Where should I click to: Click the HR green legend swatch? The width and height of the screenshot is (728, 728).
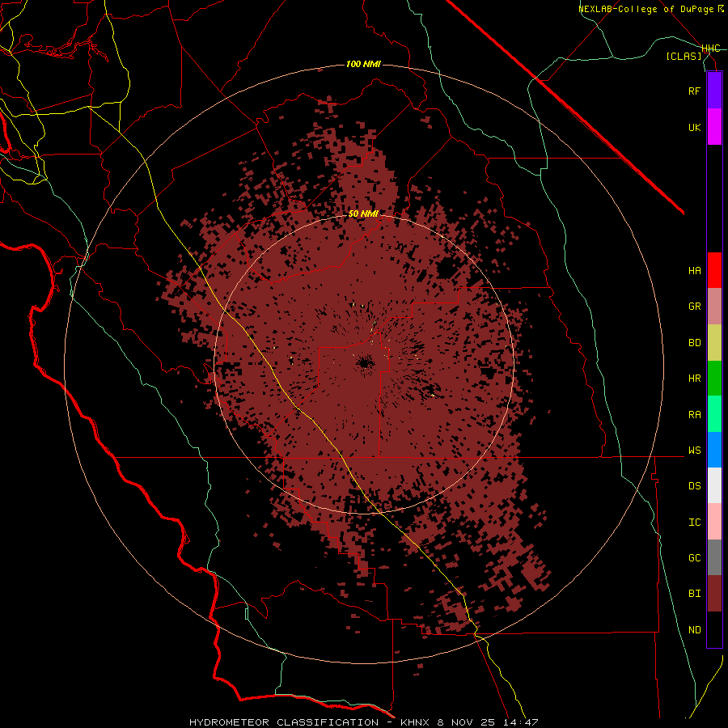click(x=714, y=379)
